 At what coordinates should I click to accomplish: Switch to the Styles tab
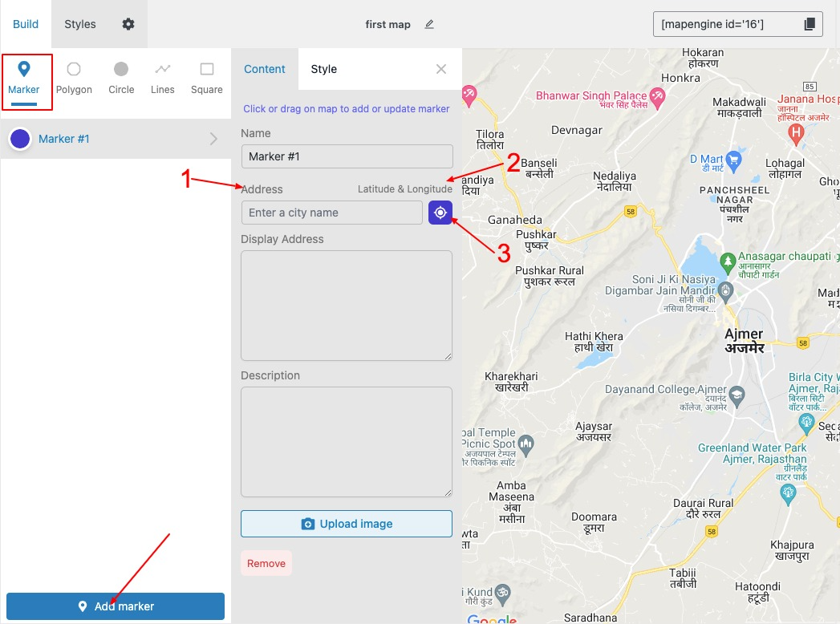[79, 24]
